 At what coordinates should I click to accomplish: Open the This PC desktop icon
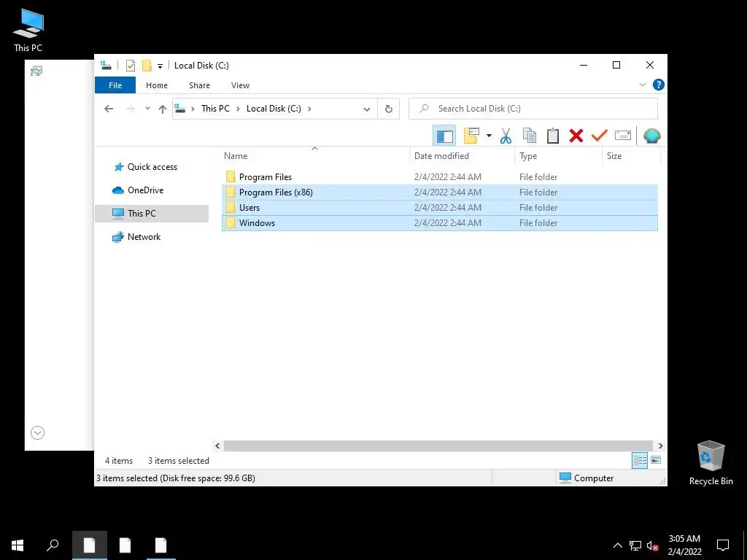pos(28,31)
